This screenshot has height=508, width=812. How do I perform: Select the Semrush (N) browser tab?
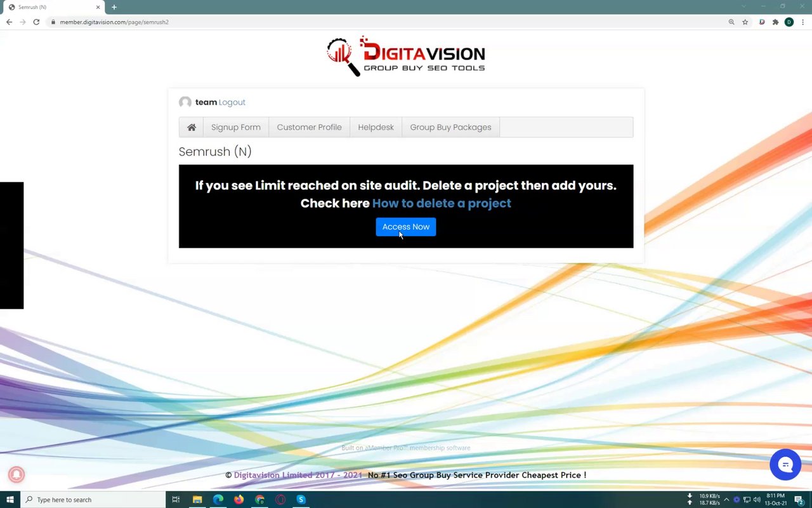pos(54,7)
